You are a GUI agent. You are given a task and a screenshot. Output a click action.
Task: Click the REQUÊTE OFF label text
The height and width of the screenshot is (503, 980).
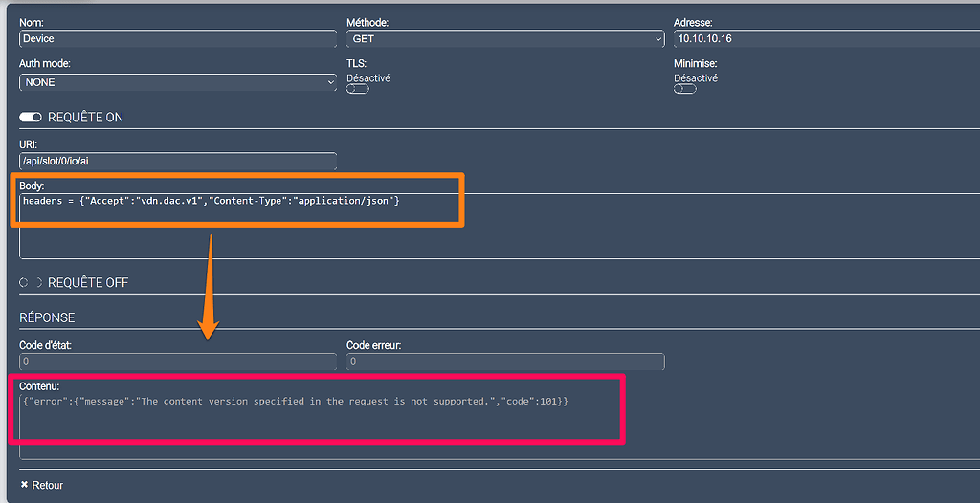pos(88,283)
